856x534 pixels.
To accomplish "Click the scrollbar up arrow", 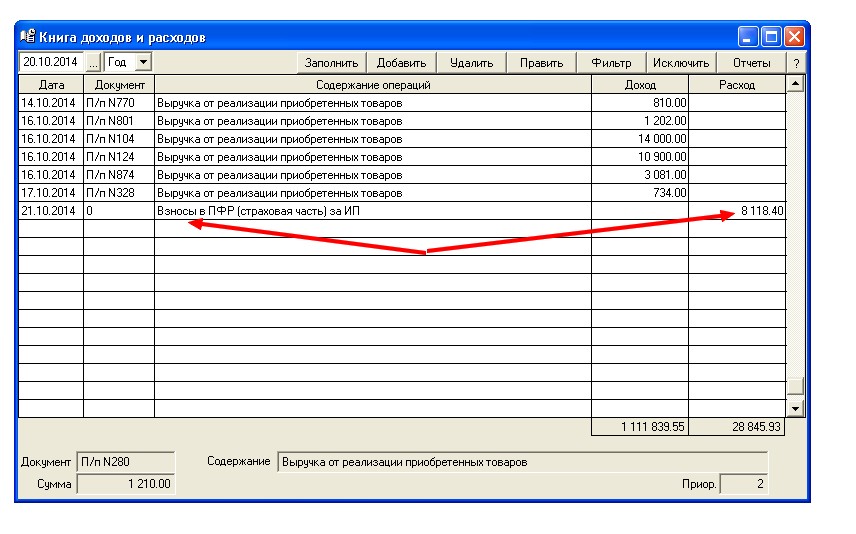I will pos(795,84).
